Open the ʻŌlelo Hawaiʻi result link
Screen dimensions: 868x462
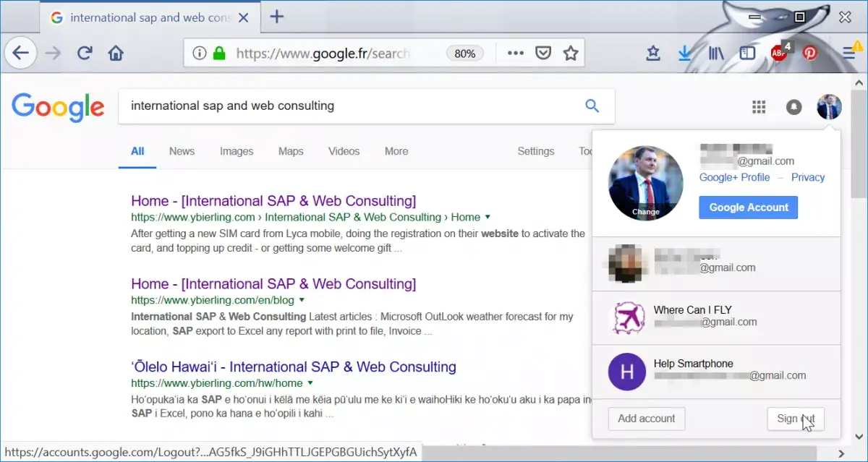(294, 367)
